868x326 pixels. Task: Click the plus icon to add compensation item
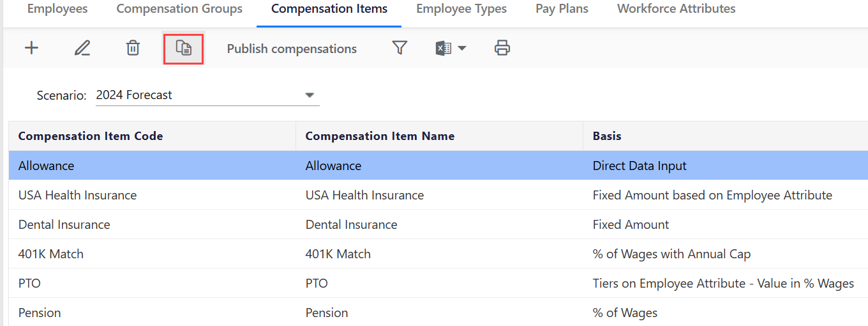click(31, 48)
